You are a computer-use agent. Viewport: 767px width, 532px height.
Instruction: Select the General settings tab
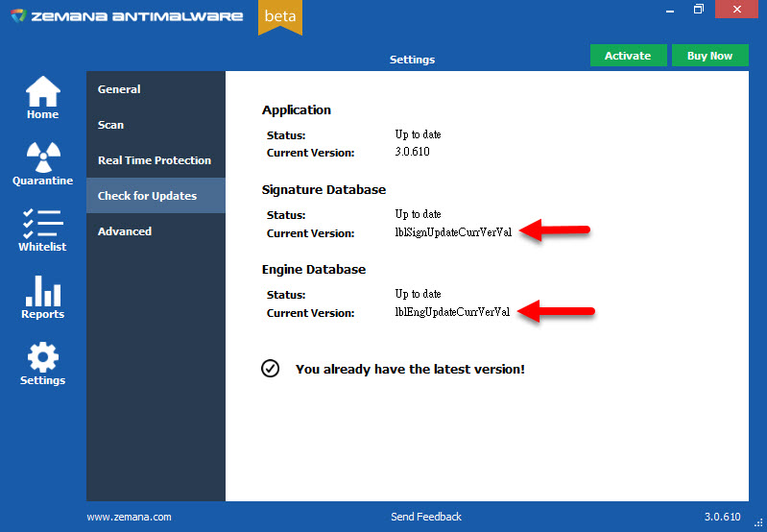[x=156, y=89]
